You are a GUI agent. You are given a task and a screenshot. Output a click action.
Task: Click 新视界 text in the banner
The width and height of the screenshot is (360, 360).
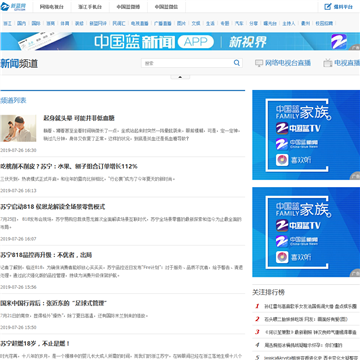click(248, 42)
